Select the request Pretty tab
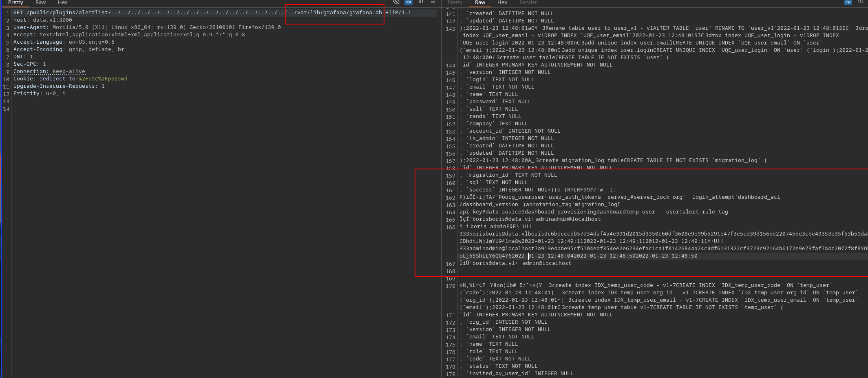Screen dimensions: 868x378 [x=15, y=3]
